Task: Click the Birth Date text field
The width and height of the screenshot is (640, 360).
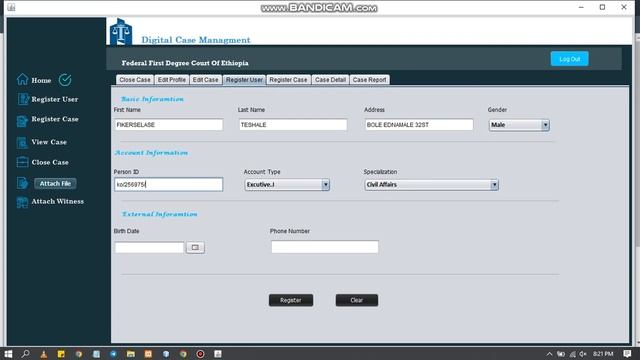Action: [149, 247]
